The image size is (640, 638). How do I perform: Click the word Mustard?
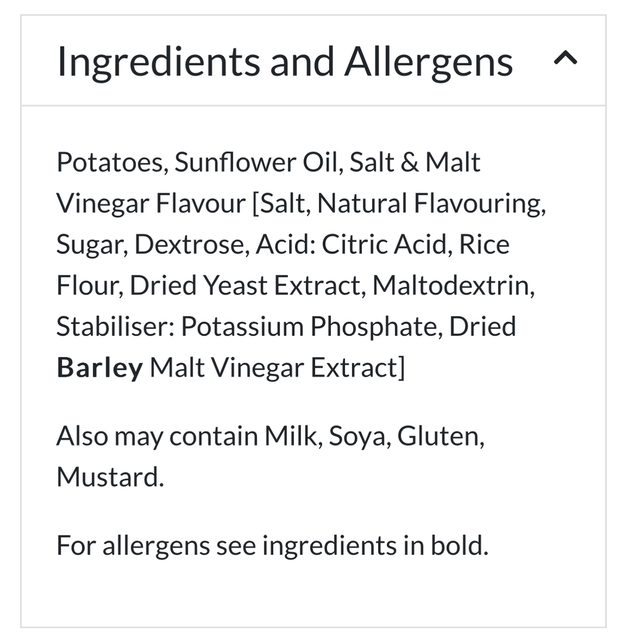[109, 476]
